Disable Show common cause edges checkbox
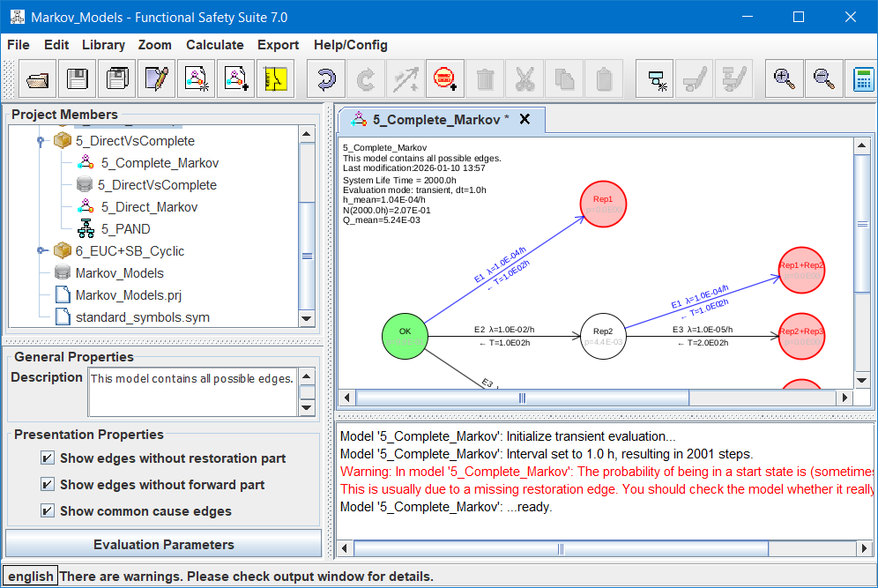This screenshot has width=878, height=588. (x=48, y=511)
